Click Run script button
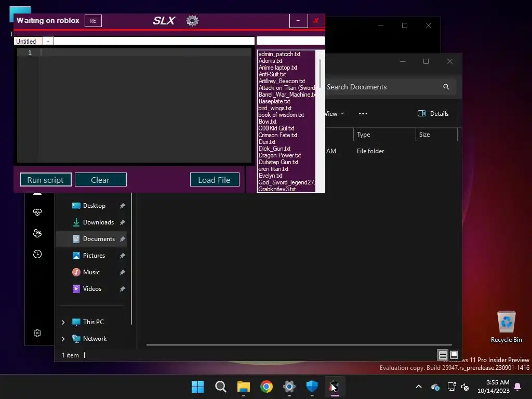The image size is (532, 399). [46, 180]
